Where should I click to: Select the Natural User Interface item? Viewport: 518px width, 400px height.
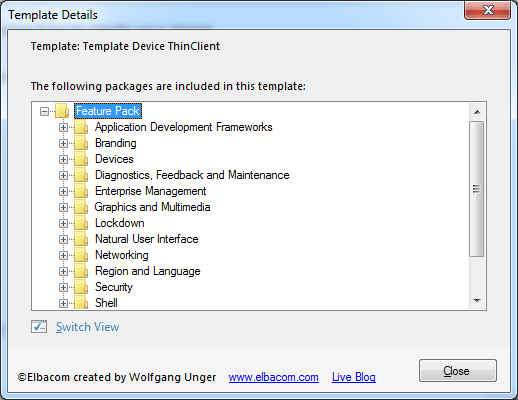147,239
